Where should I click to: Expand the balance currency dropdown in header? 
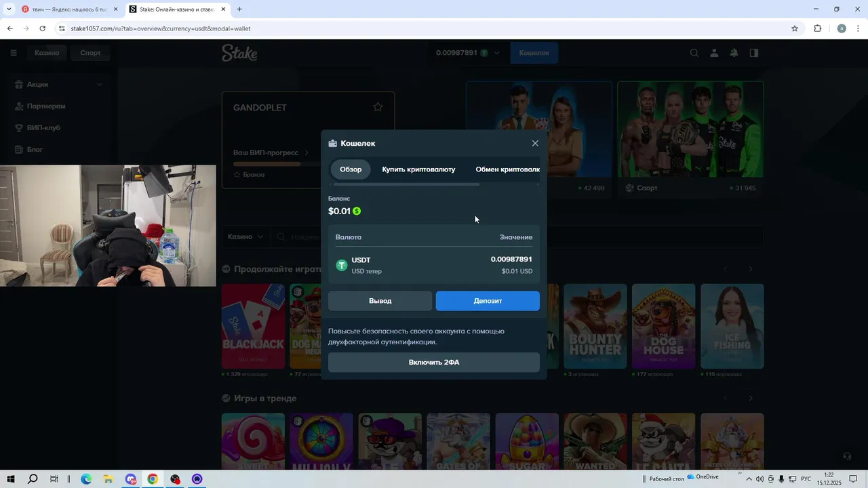pyautogui.click(x=497, y=53)
